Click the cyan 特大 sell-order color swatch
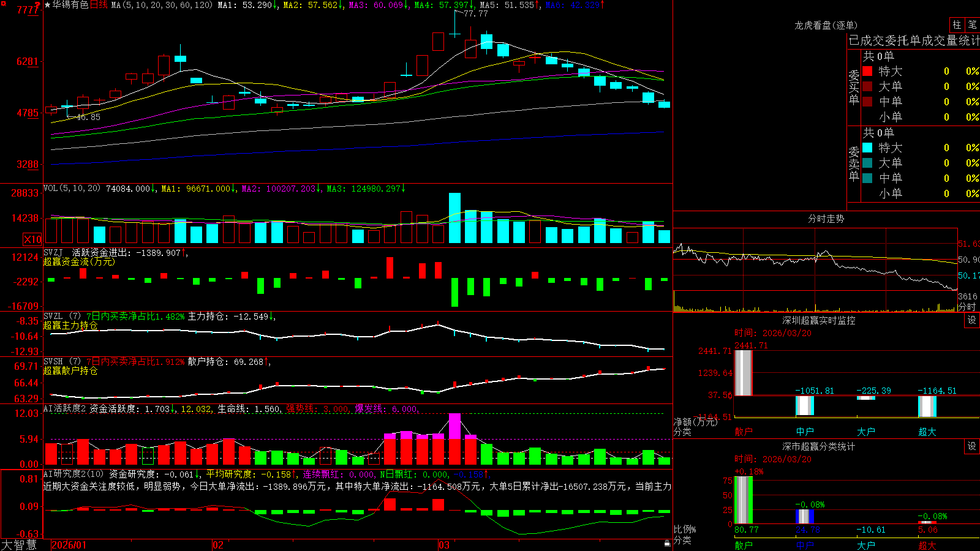 [x=867, y=148]
